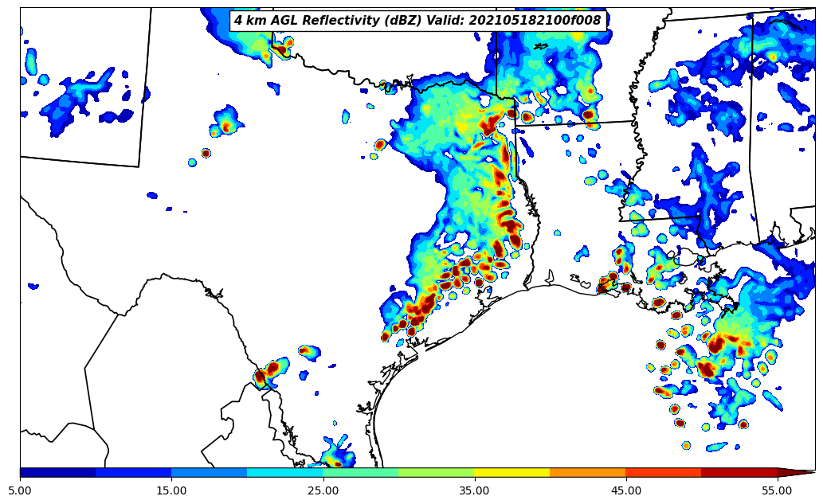Viewport: 823px width, 504px height.
Task: Select the yellow 35–40 dBZ colorbar segment
Action: point(511,472)
